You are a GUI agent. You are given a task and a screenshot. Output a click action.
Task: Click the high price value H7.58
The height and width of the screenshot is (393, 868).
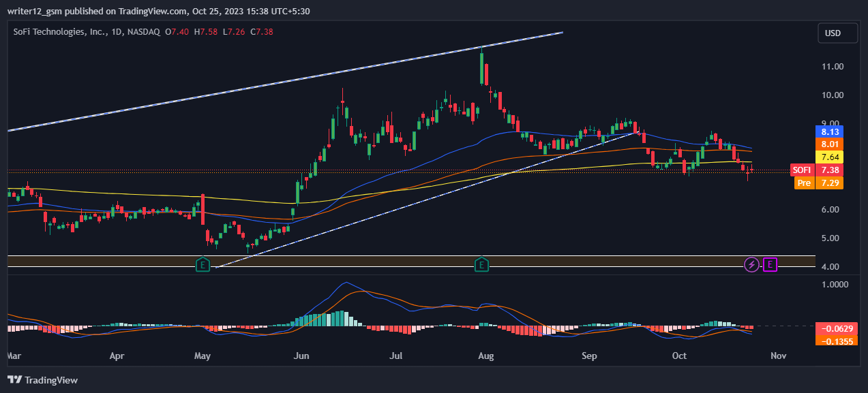click(206, 31)
